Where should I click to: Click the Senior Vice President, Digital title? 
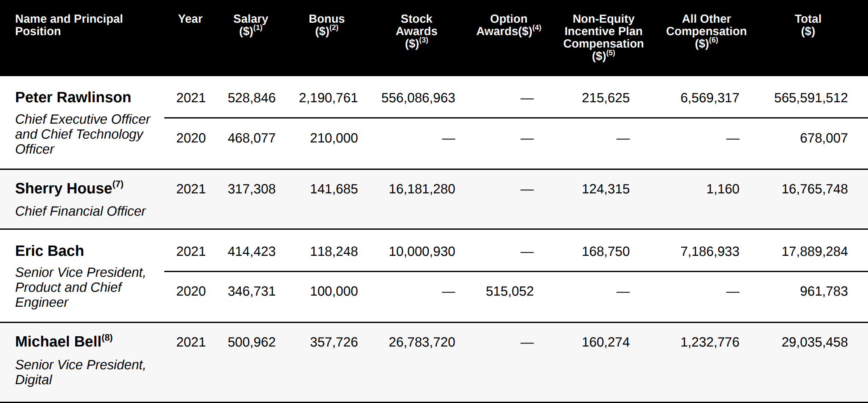point(80,372)
